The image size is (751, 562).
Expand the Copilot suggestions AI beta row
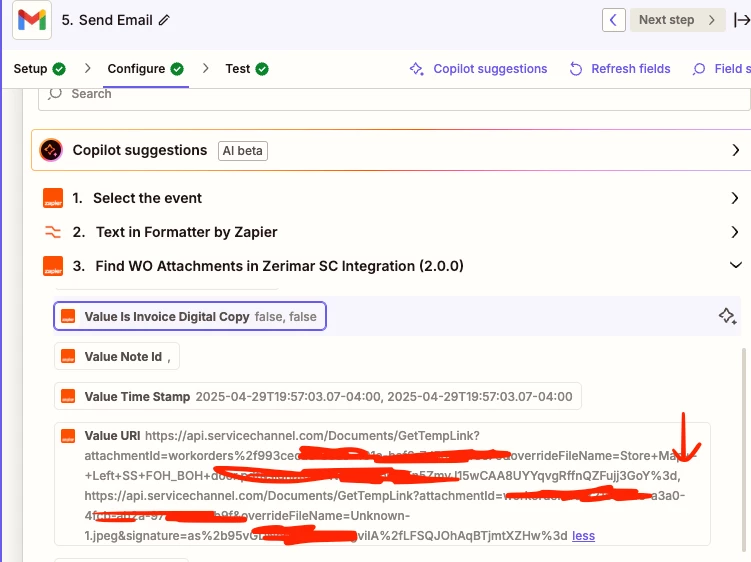tap(391, 150)
